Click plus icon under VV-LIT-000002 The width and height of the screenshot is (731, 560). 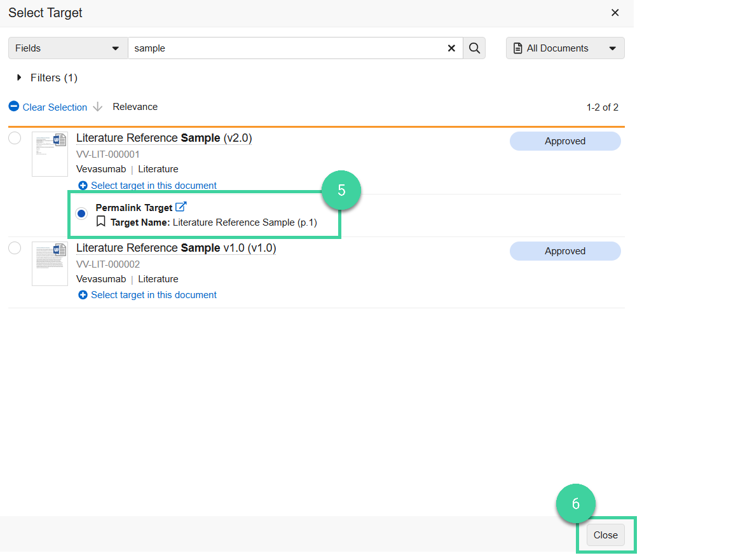click(83, 295)
